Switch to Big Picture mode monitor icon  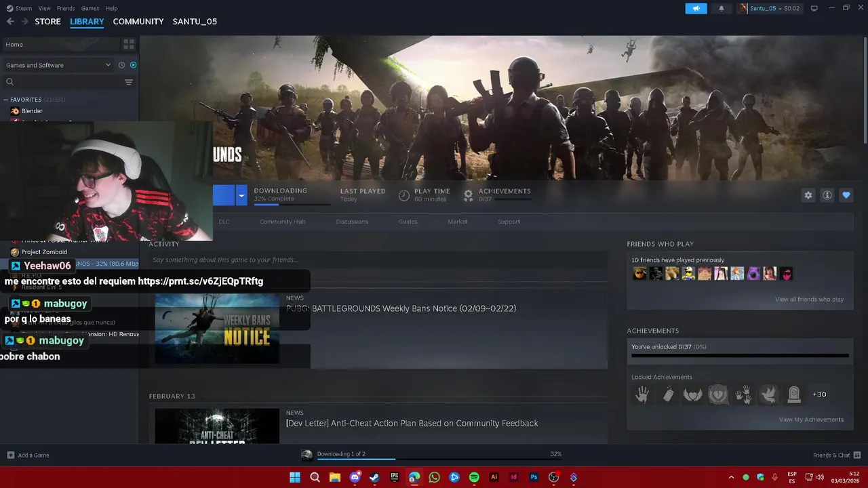pos(814,8)
